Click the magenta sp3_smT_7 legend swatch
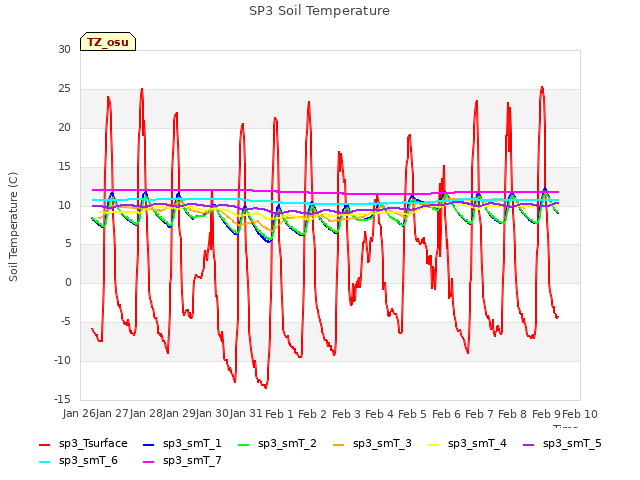640x480 pixels. point(149,462)
